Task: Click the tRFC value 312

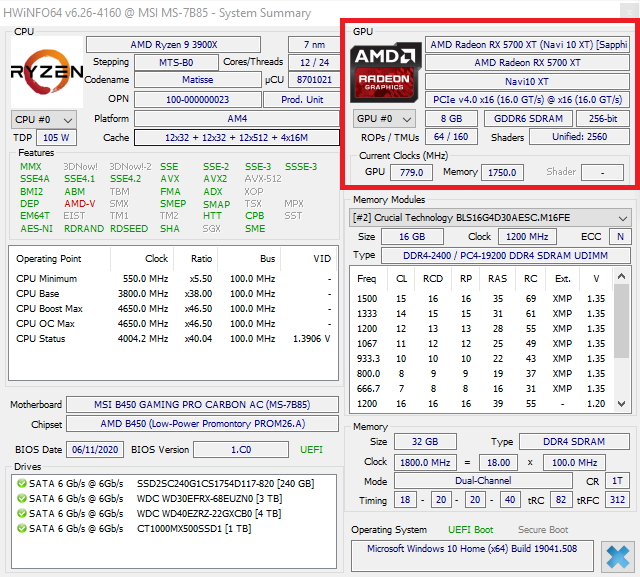Action: (617, 500)
